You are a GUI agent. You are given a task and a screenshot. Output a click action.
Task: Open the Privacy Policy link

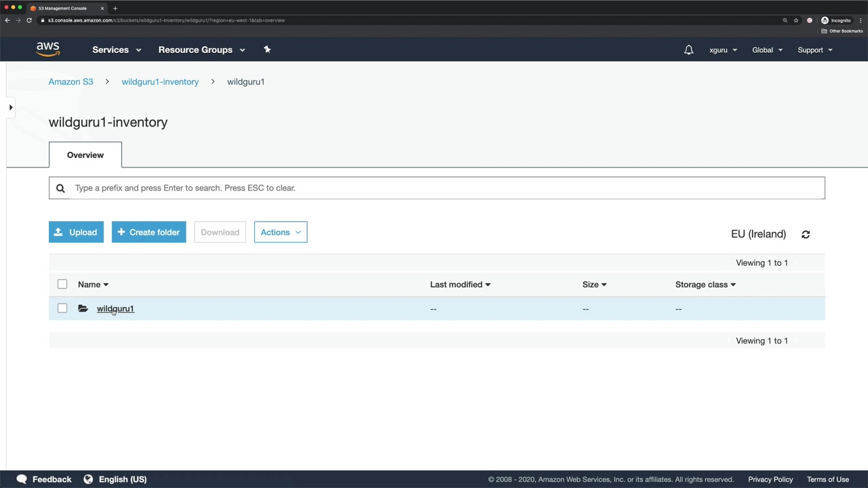click(x=770, y=479)
